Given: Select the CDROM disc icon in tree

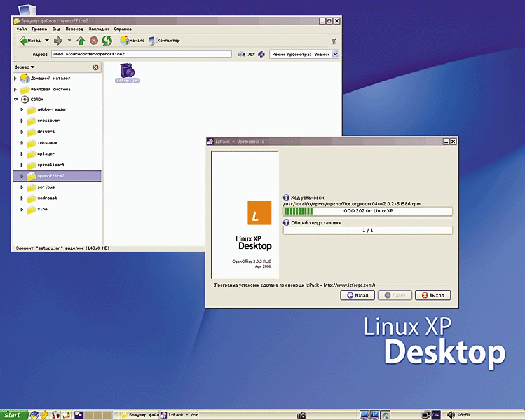Looking at the screenshot, I should point(25,100).
